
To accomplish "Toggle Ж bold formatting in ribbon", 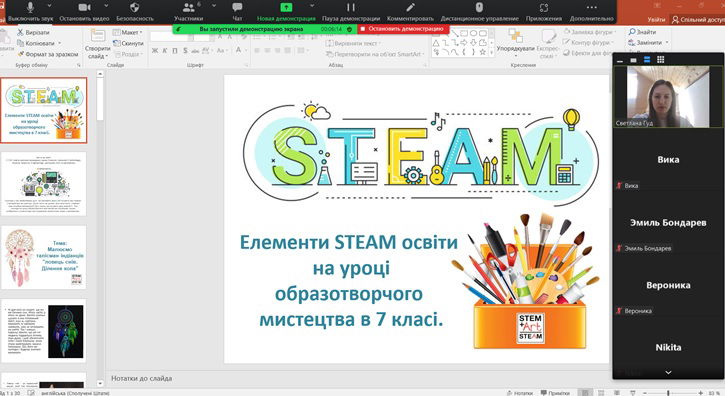I will pos(155,50).
